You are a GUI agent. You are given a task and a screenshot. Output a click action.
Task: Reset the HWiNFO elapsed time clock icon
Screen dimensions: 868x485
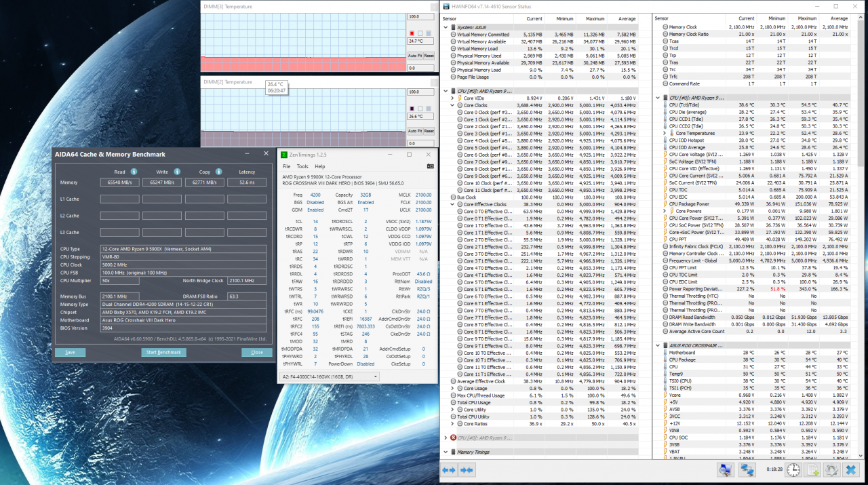(793, 470)
